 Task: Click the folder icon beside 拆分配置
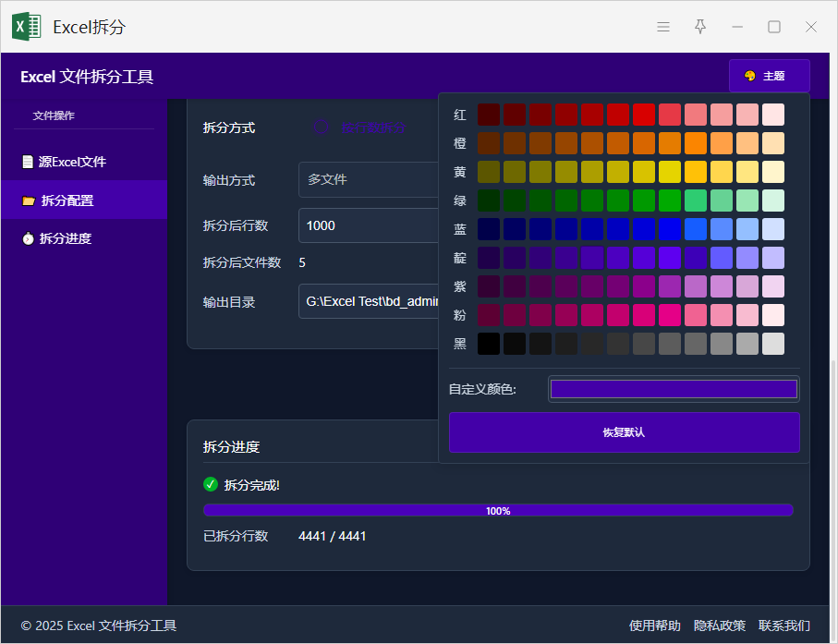29,200
